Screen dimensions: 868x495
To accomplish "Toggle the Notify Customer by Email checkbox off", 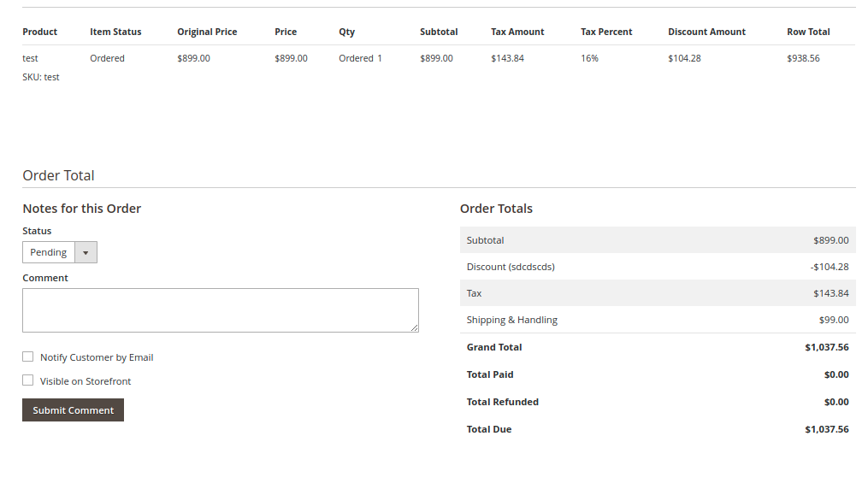I will [x=27, y=357].
